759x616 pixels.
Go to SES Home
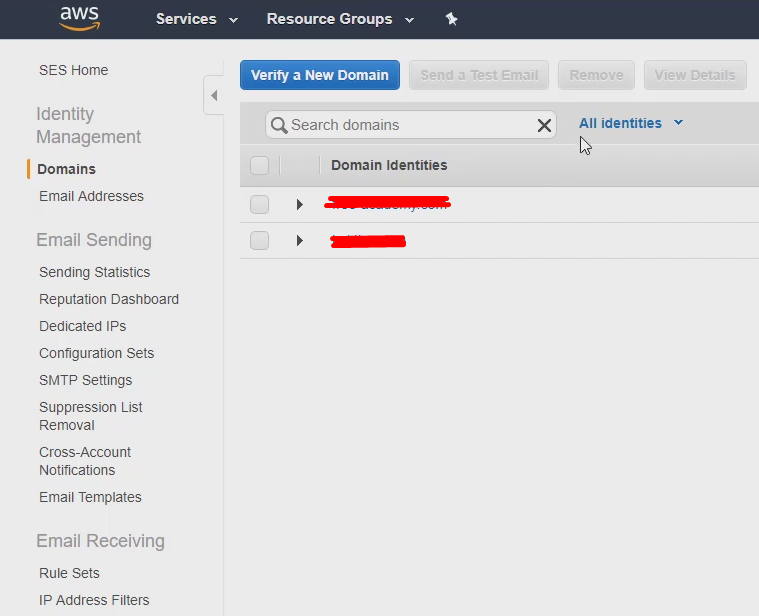pos(74,70)
